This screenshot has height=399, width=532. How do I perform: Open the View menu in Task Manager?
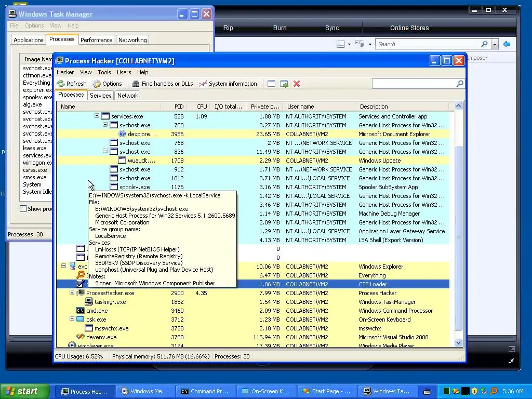(x=56, y=25)
